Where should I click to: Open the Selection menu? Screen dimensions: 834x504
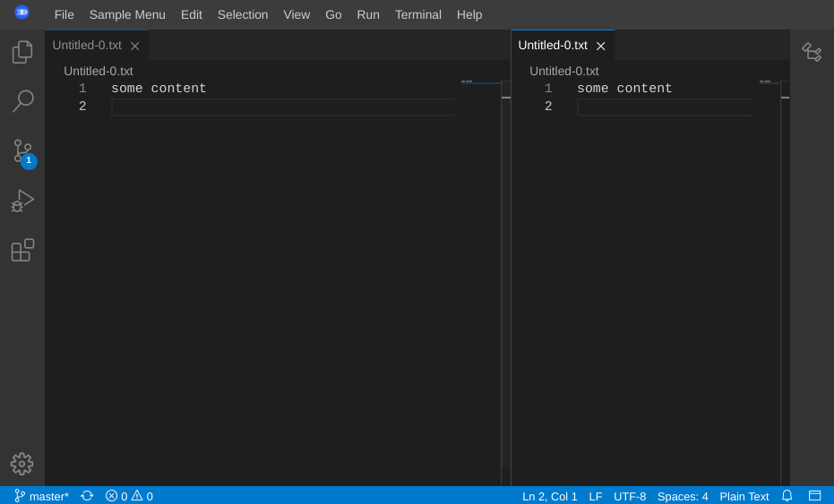[243, 14]
